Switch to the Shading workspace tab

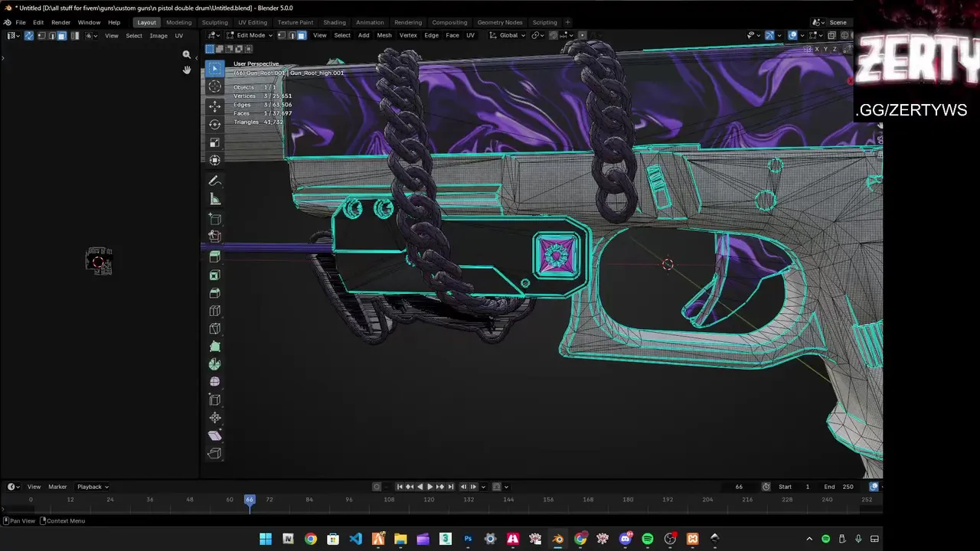coord(335,22)
